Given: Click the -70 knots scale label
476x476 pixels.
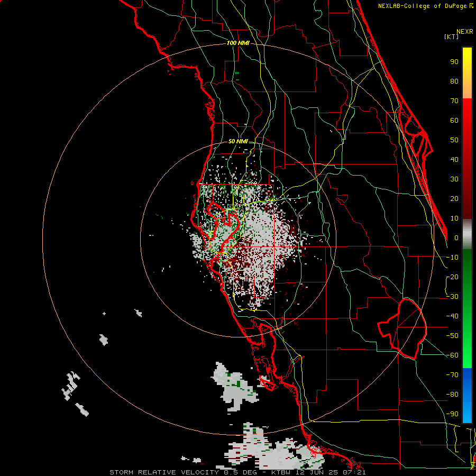Looking at the screenshot, I should (x=452, y=375).
